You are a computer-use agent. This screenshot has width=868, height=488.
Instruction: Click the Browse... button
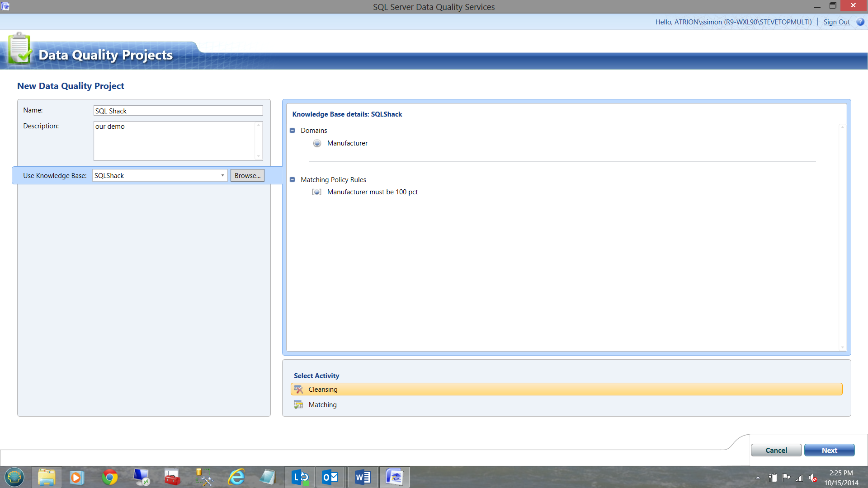pyautogui.click(x=247, y=176)
